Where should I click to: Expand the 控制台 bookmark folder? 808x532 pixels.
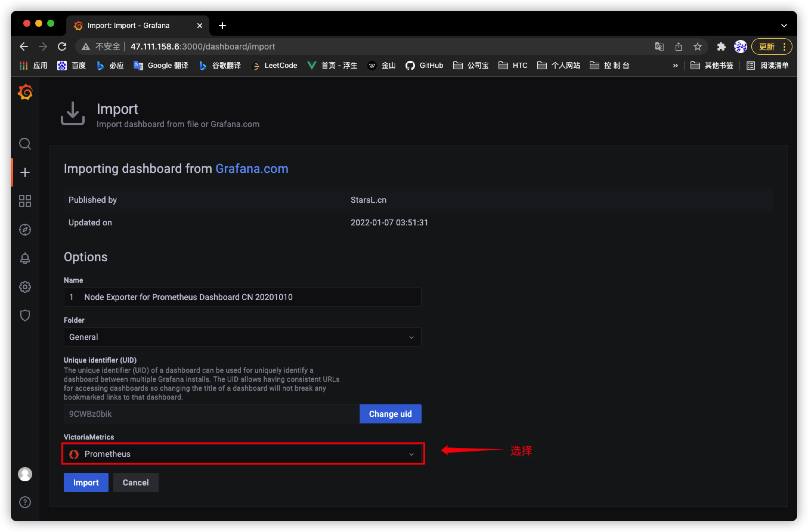coord(609,66)
